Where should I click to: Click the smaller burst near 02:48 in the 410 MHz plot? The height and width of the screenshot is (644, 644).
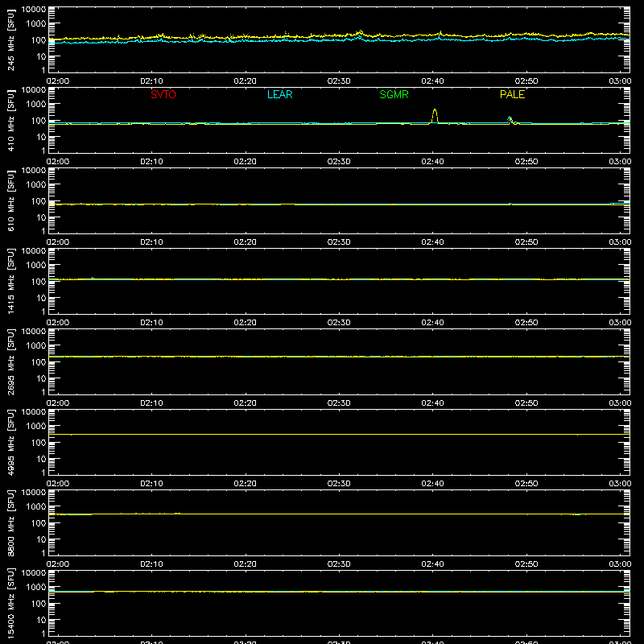(510, 120)
